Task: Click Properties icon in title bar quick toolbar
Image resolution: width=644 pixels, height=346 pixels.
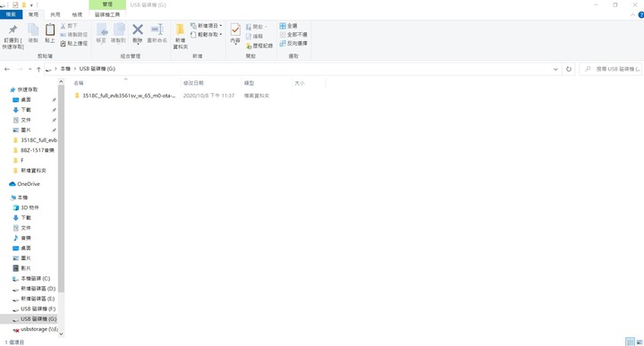Action: pyautogui.click(x=15, y=5)
